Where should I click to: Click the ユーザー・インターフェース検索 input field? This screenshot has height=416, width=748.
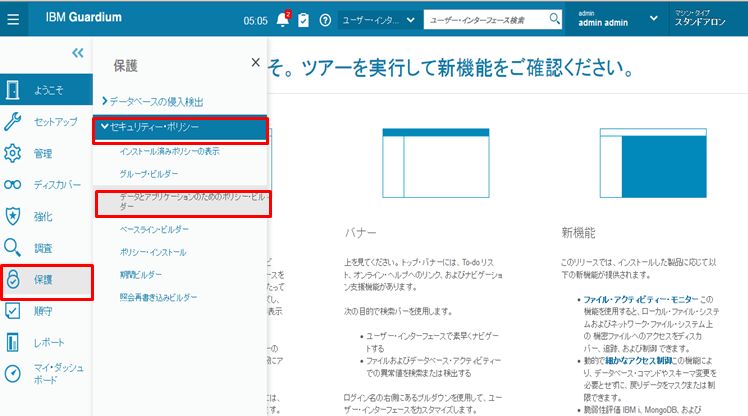(485, 19)
